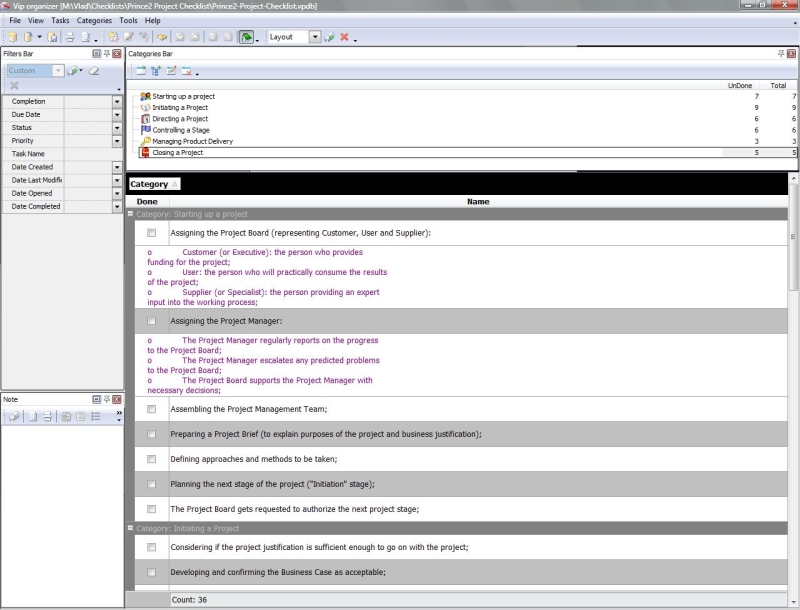This screenshot has width=800, height=610.
Task: Tick 'Defining approaches and methods' checkbox
Action: [x=152, y=459]
